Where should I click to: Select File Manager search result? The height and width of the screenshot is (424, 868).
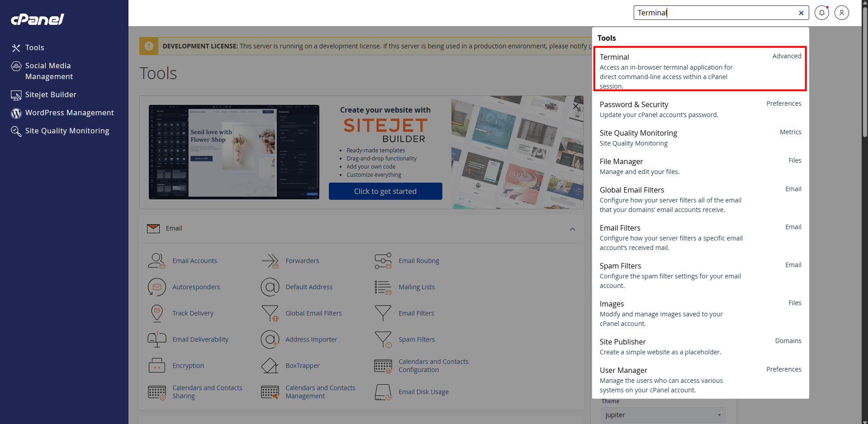coord(701,166)
